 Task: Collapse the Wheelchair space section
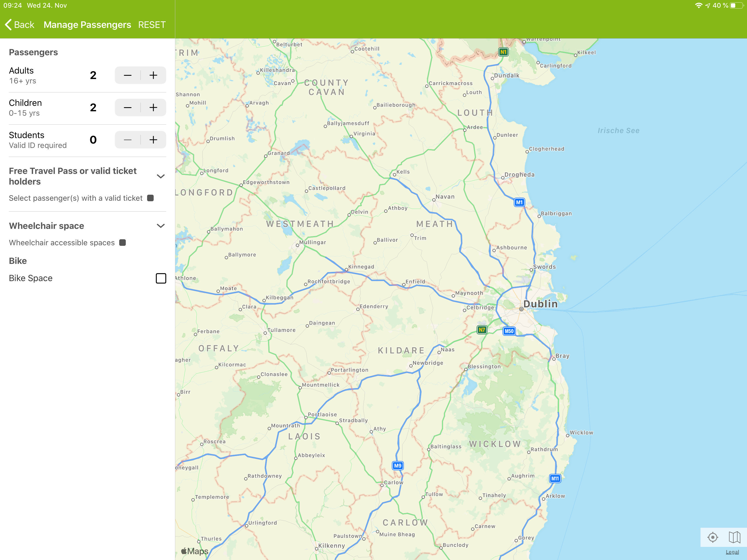(x=161, y=226)
